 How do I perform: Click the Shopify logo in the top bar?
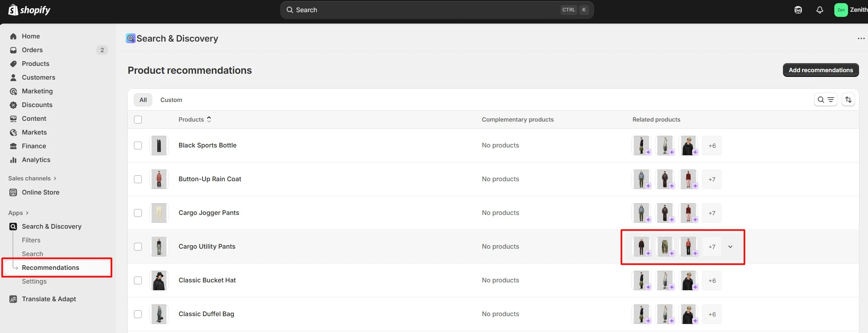(x=29, y=10)
